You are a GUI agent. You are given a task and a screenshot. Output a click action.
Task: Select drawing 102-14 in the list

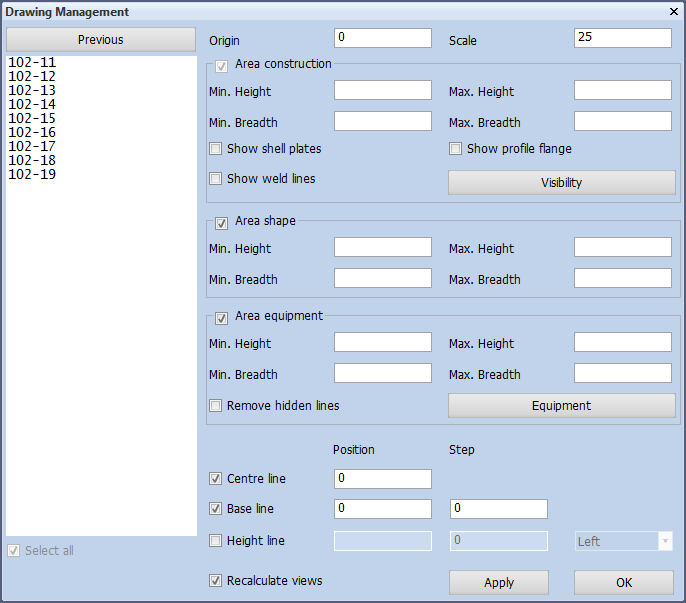(32, 105)
